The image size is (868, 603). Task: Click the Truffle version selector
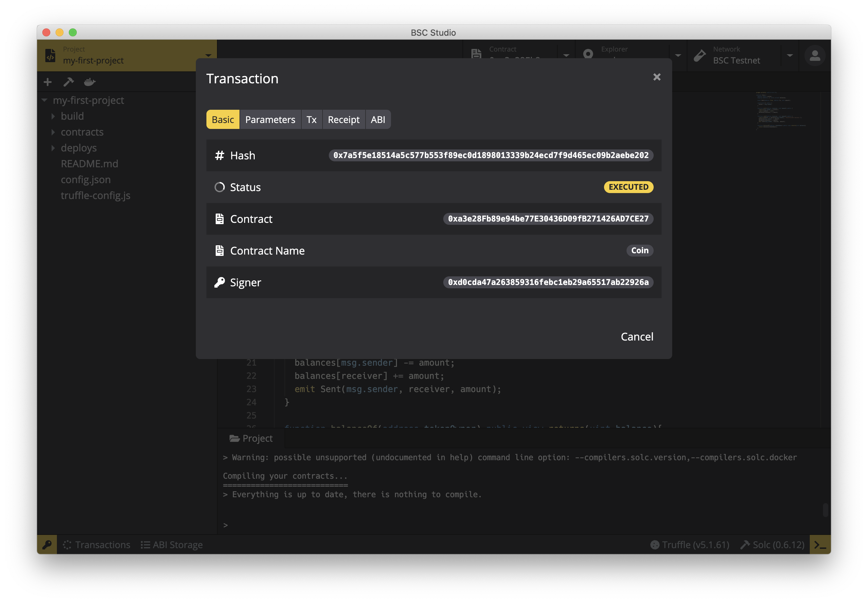tap(690, 544)
